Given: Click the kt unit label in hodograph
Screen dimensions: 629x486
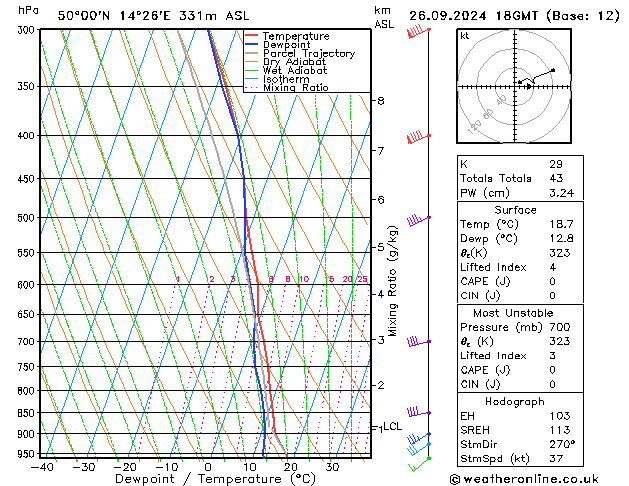Looking at the screenshot, I should pos(465,35).
